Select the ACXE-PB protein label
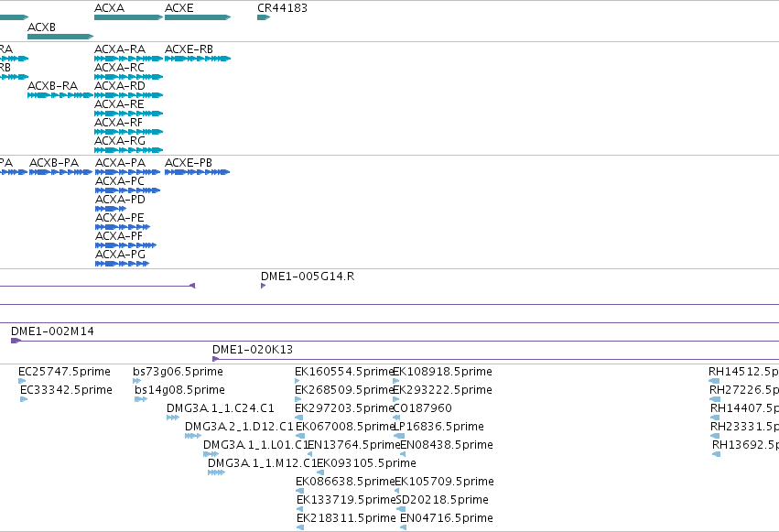This screenshot has width=779, height=532. pos(189,163)
